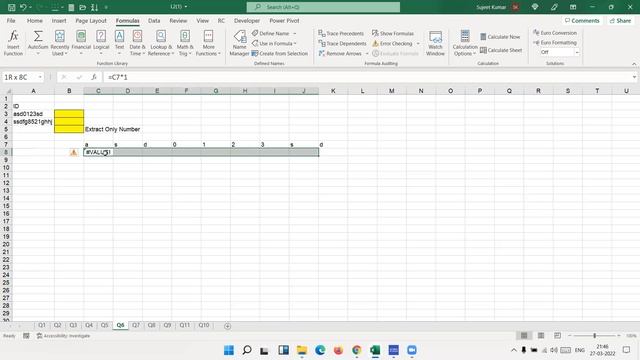640x360 pixels.
Task: Open Math & Trig functions
Action: click(x=185, y=42)
